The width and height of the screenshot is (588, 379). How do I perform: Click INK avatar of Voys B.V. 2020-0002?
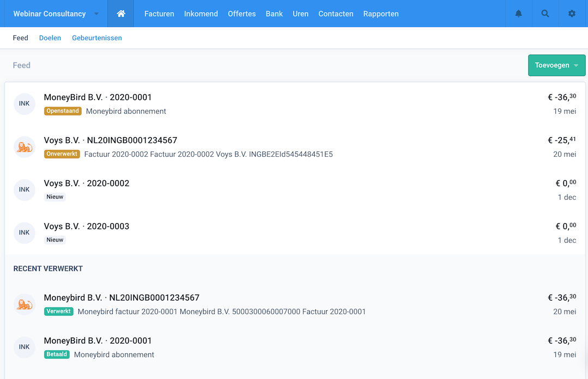pos(24,189)
